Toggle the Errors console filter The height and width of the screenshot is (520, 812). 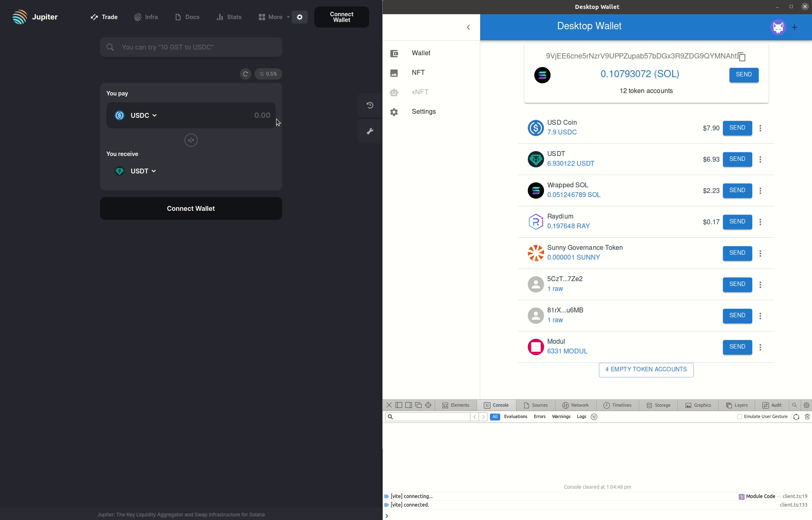(x=539, y=416)
